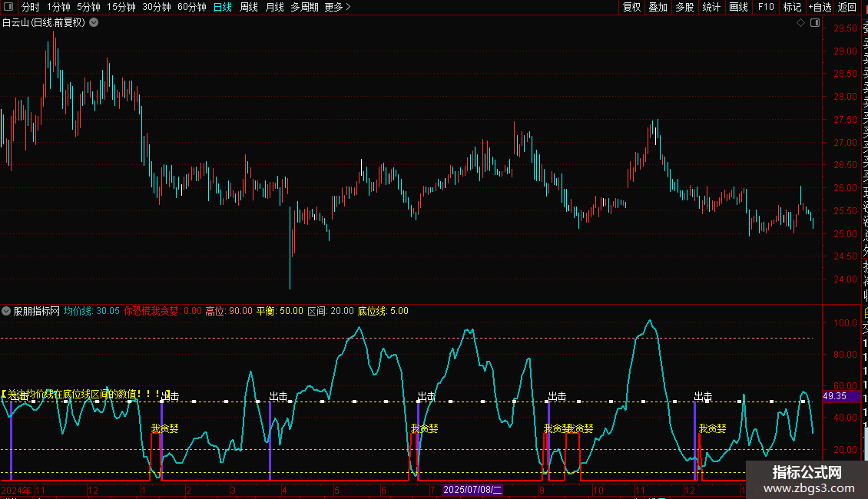
Task: Click the 2024年 label on the time axis
Action: [16, 490]
